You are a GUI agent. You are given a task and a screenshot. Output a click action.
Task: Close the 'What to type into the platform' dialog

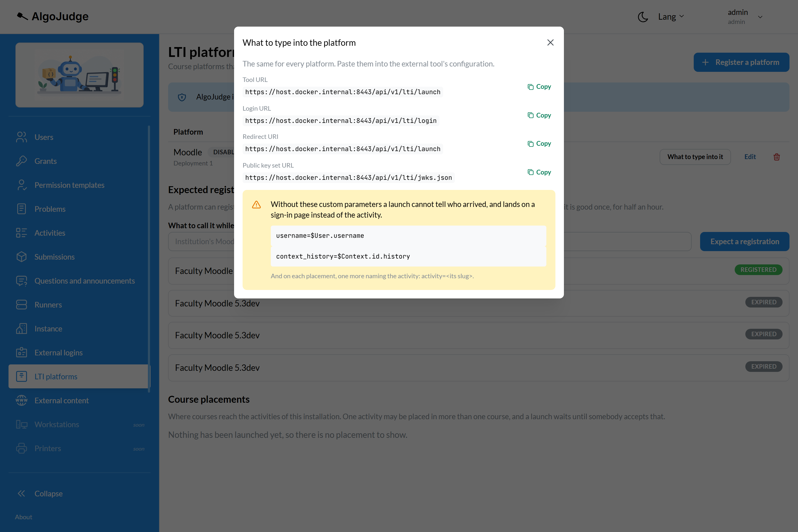coord(550,42)
